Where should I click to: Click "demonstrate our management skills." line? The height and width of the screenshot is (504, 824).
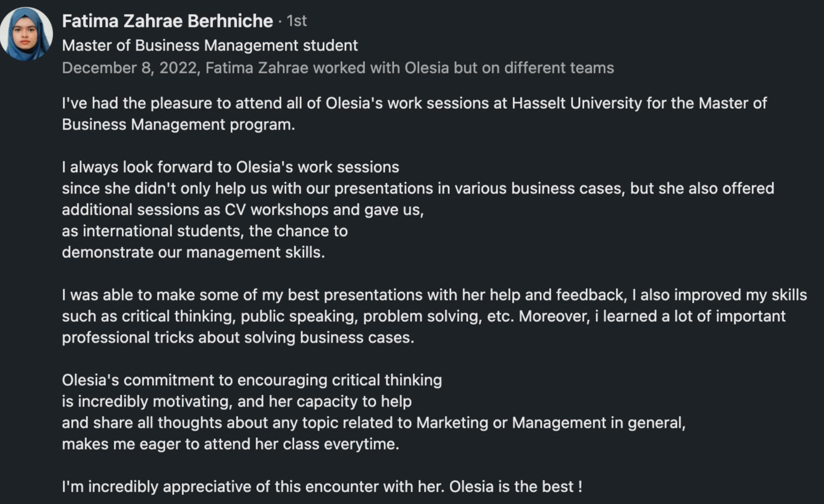[193, 252]
